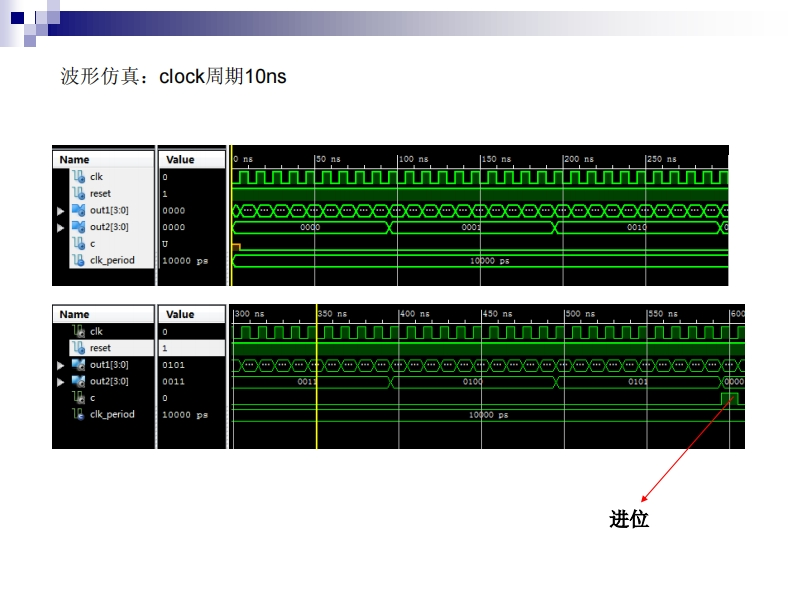
Task: Select the c signal name in upper panel
Action: coord(93,244)
